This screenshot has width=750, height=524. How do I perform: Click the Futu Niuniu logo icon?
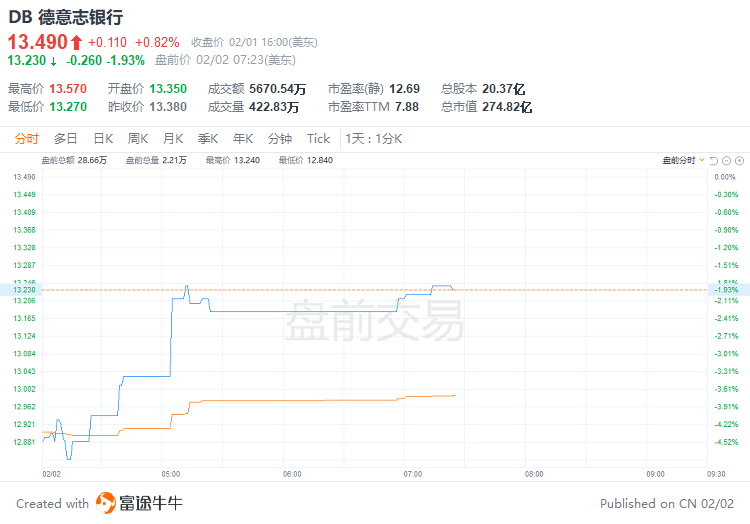(105, 503)
